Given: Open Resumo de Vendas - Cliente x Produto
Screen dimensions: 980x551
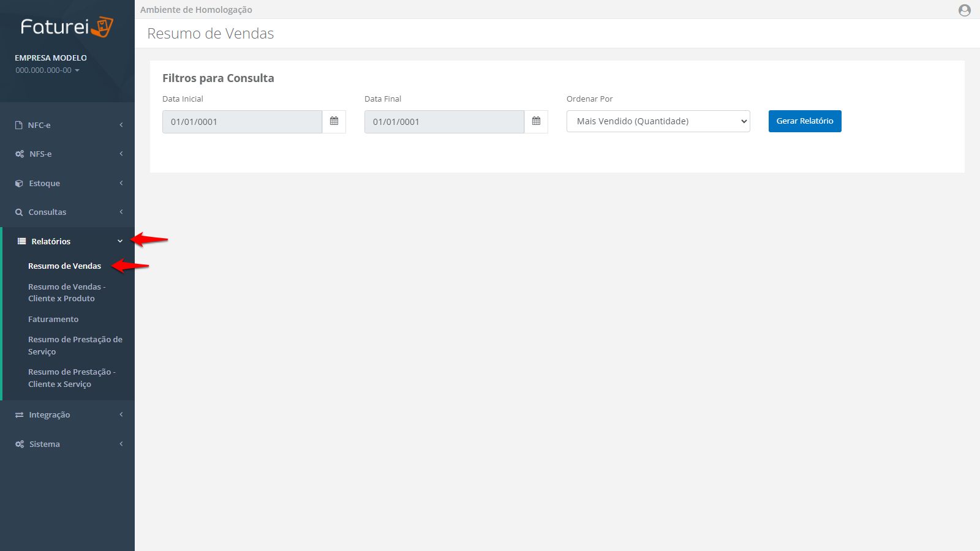Looking at the screenshot, I should click(67, 293).
